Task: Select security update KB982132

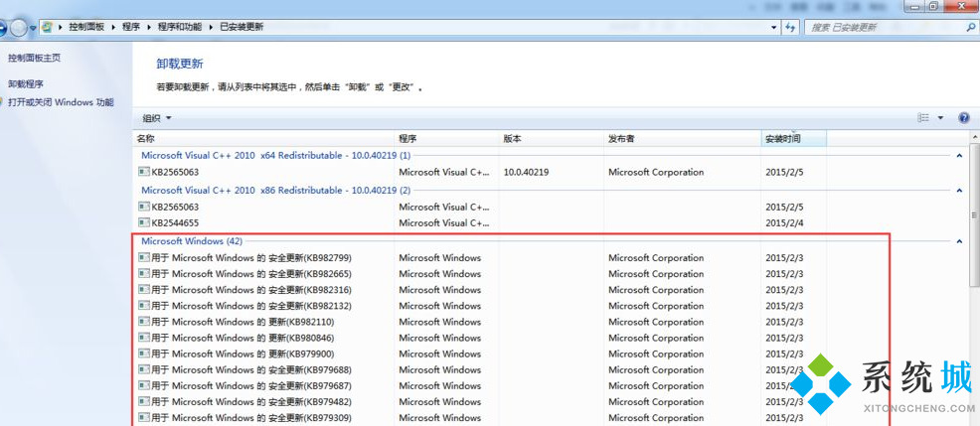Action: click(x=481, y=306)
